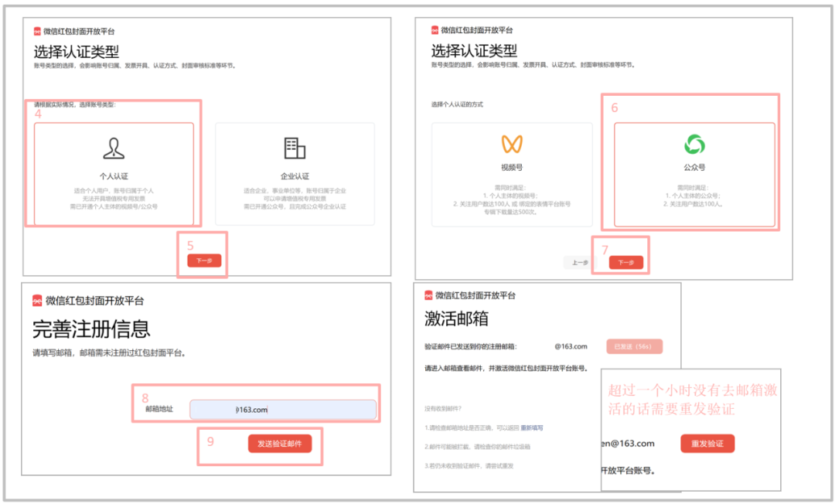Focus the 邮箱地址 input field
Viewport: 835px width, 504px height.
coord(283,410)
